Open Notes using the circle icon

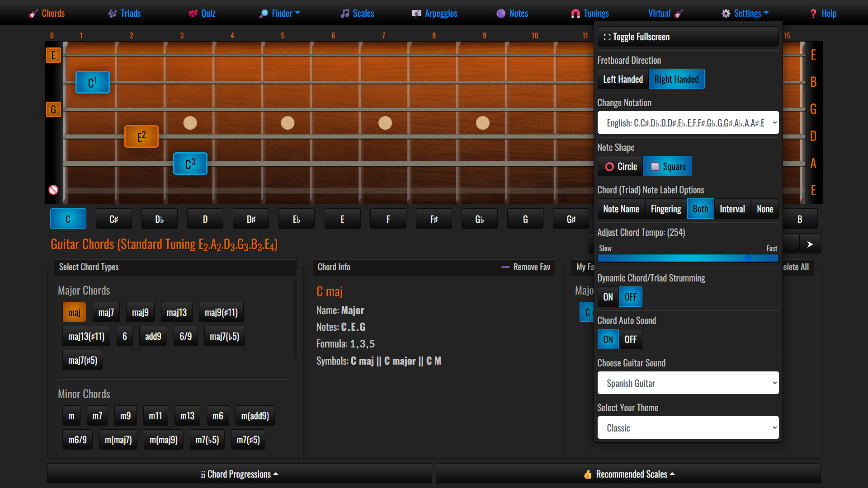pyautogui.click(x=500, y=13)
